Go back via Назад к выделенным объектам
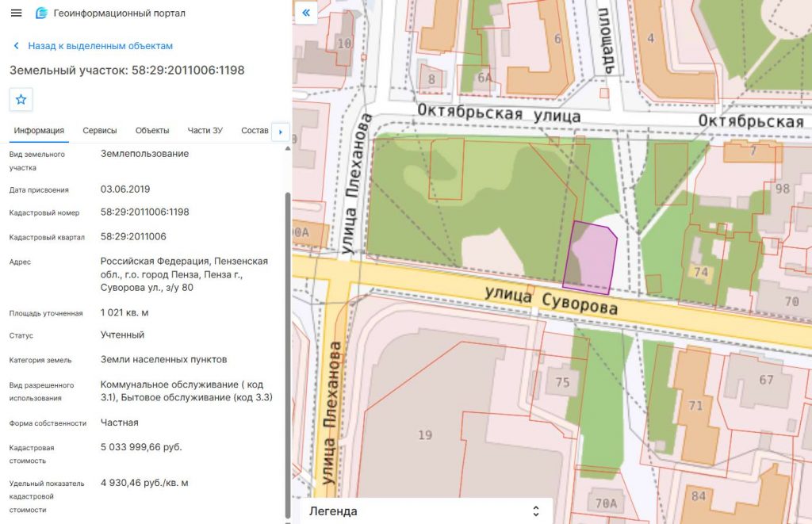812x524 pixels. (x=101, y=45)
